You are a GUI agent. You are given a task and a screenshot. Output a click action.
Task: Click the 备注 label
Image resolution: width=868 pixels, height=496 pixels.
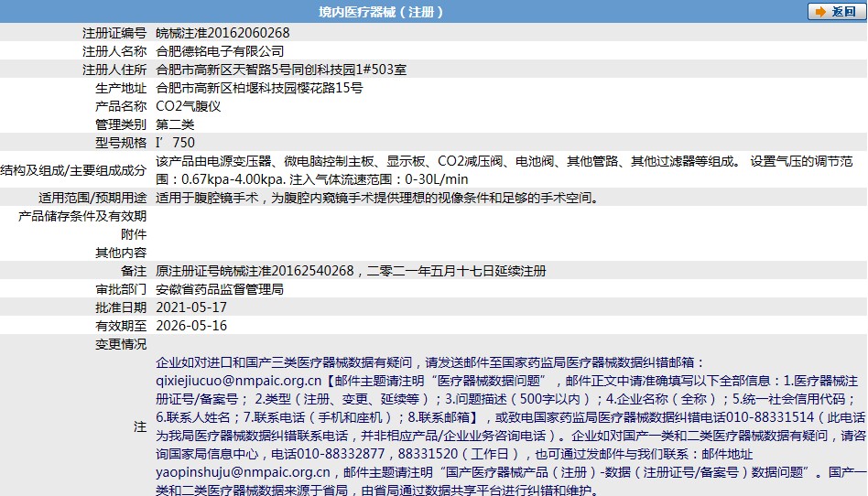point(134,271)
